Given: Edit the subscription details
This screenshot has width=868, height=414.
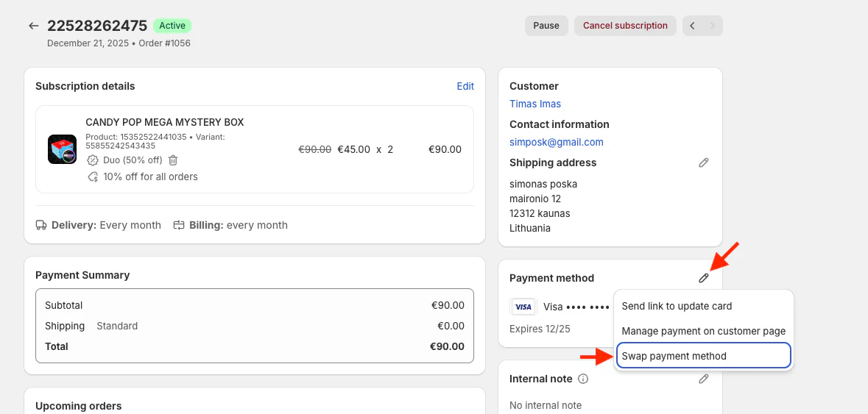Looking at the screenshot, I should (x=465, y=86).
